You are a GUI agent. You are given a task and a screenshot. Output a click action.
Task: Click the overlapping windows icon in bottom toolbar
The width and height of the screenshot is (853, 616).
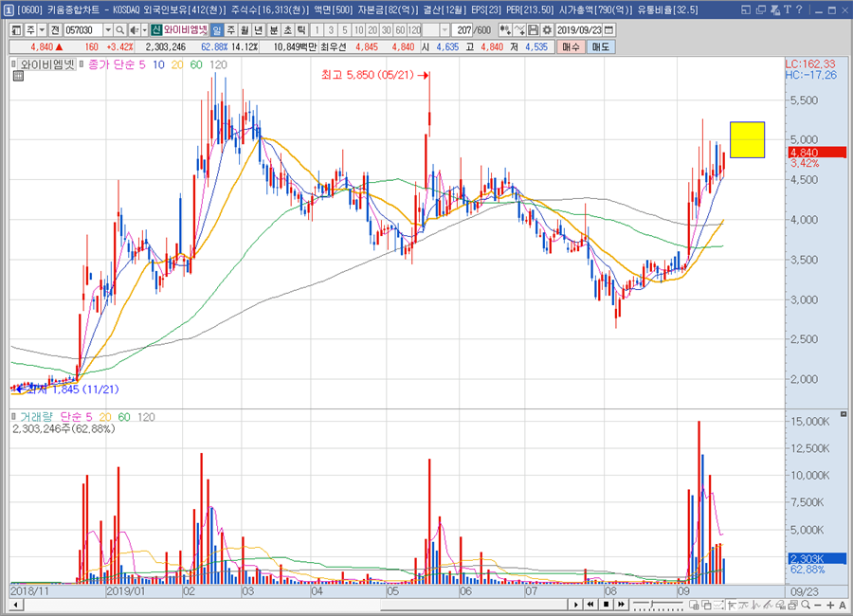[x=707, y=605]
